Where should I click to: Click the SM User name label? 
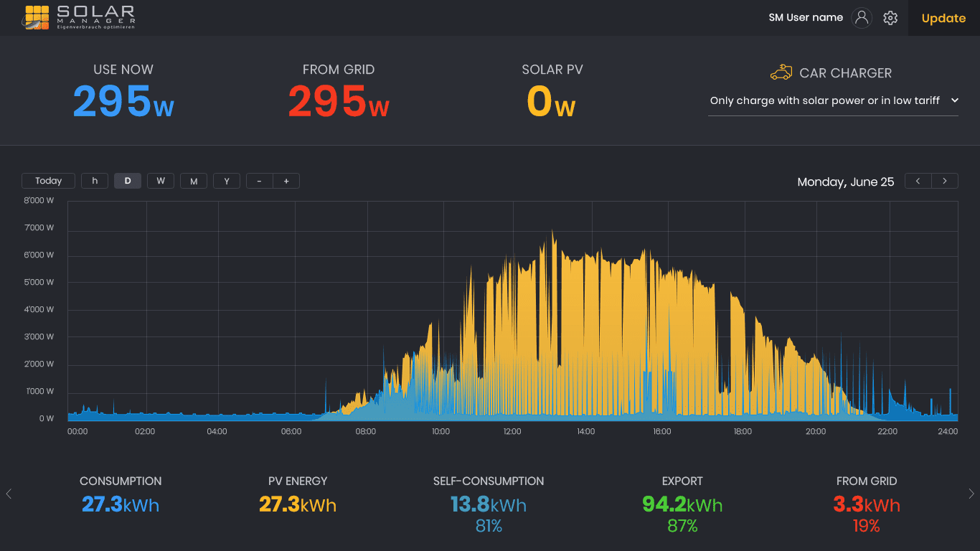pyautogui.click(x=806, y=18)
